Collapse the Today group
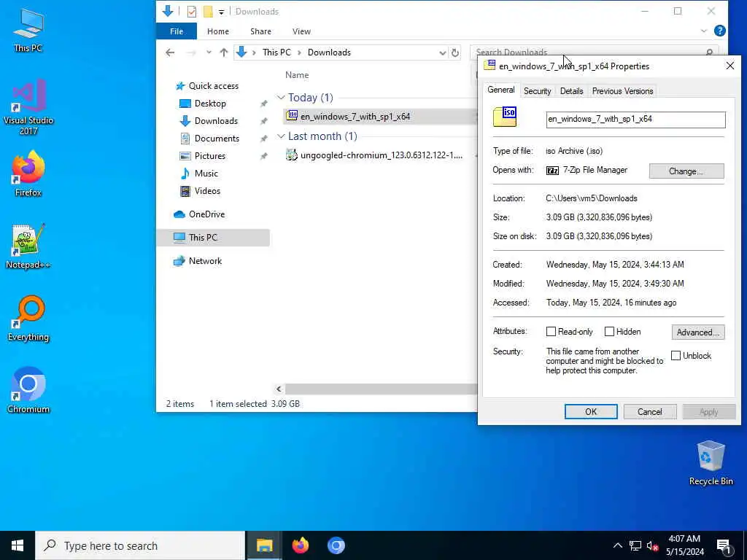The image size is (747, 560). (x=281, y=98)
